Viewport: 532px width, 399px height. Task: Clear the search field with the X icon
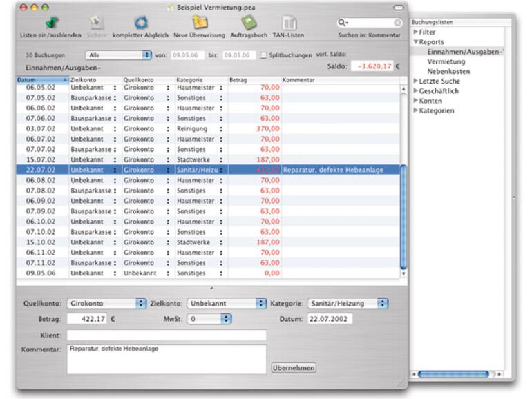click(x=397, y=23)
